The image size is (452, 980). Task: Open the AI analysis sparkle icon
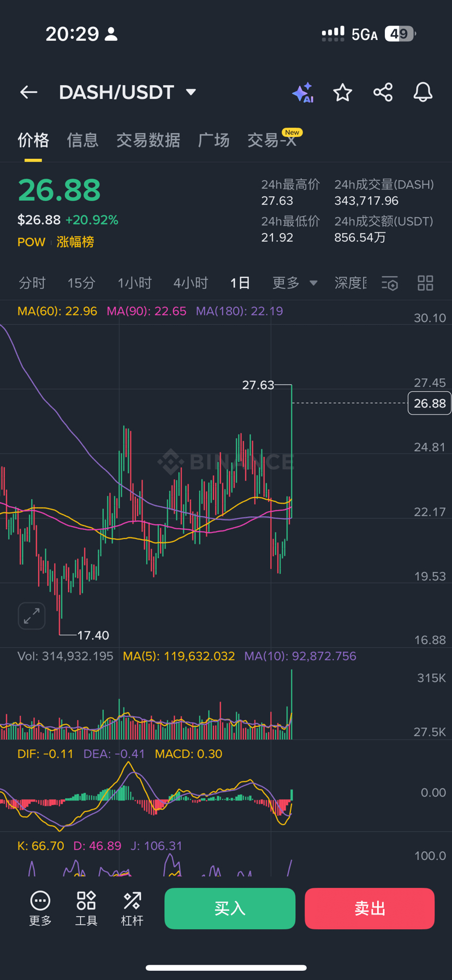click(x=302, y=93)
